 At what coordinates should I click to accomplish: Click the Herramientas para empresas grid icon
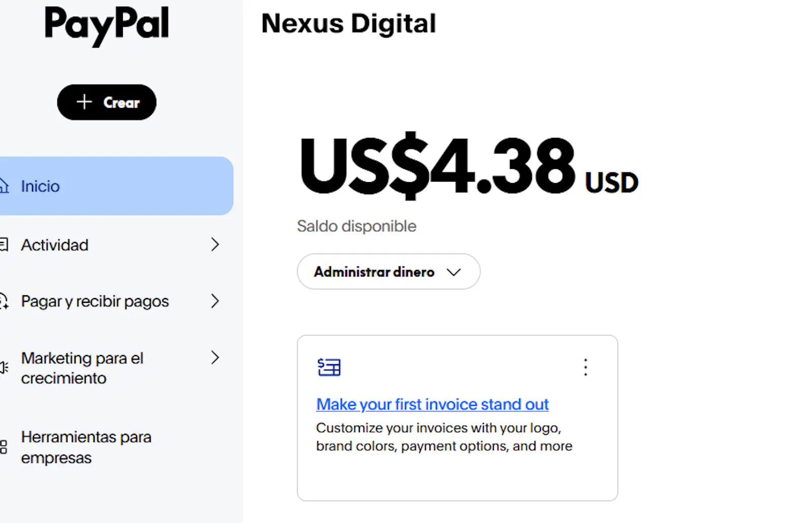[4, 447]
